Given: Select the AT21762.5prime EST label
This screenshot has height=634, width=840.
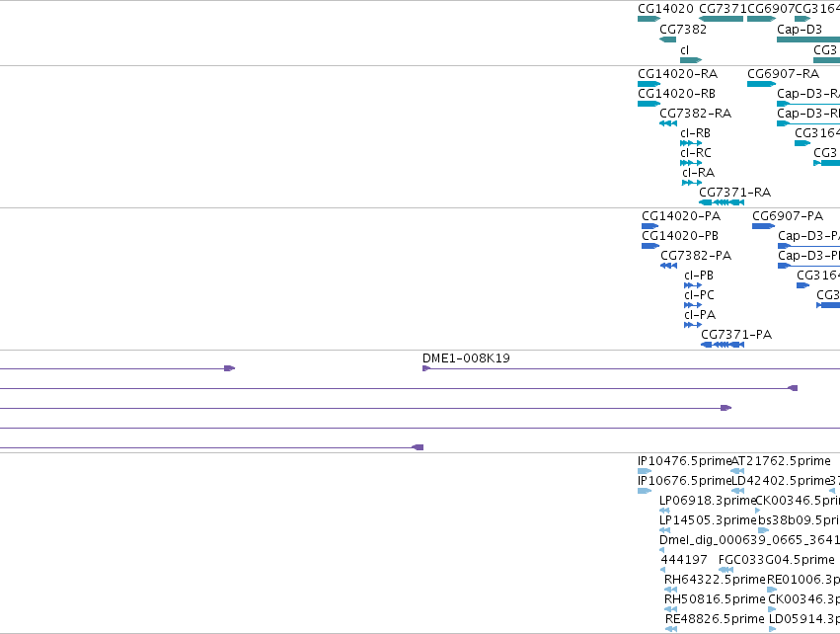Looking at the screenshot, I should [x=781, y=461].
